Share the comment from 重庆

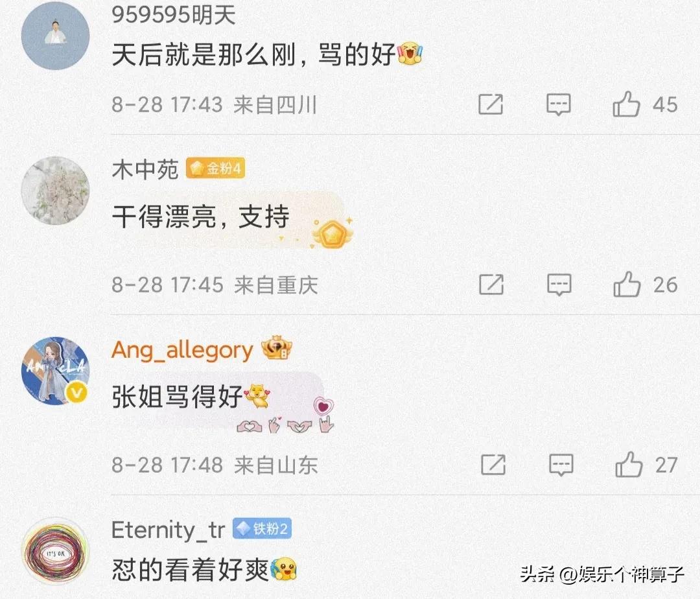tap(491, 285)
